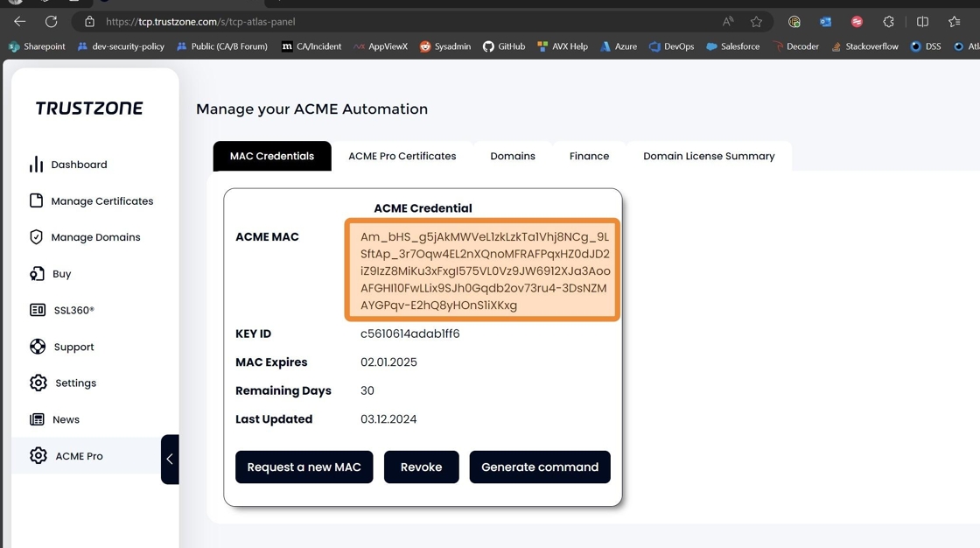980x548 pixels.
Task: Open the CA/Incident bookmark
Action: point(311,46)
